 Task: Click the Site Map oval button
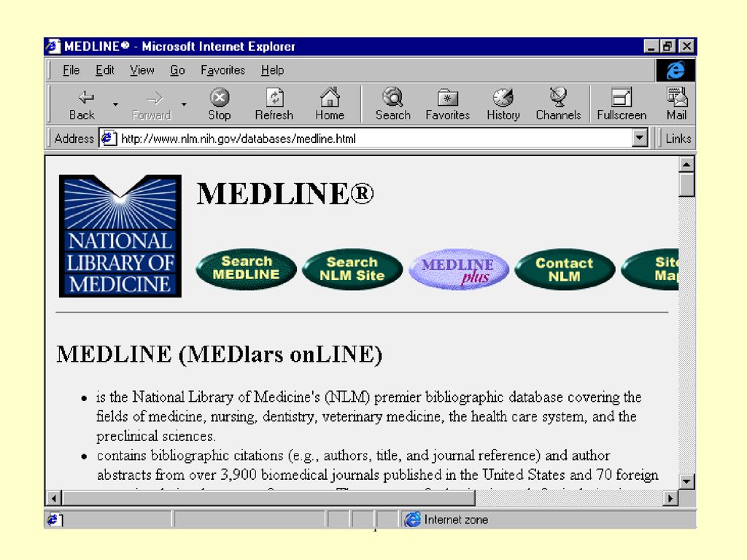(650, 269)
